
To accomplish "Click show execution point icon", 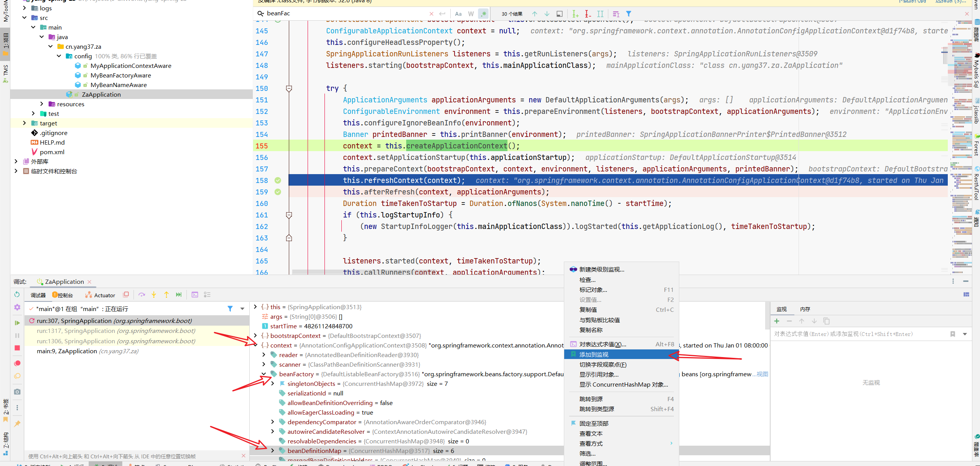I will coord(125,295).
